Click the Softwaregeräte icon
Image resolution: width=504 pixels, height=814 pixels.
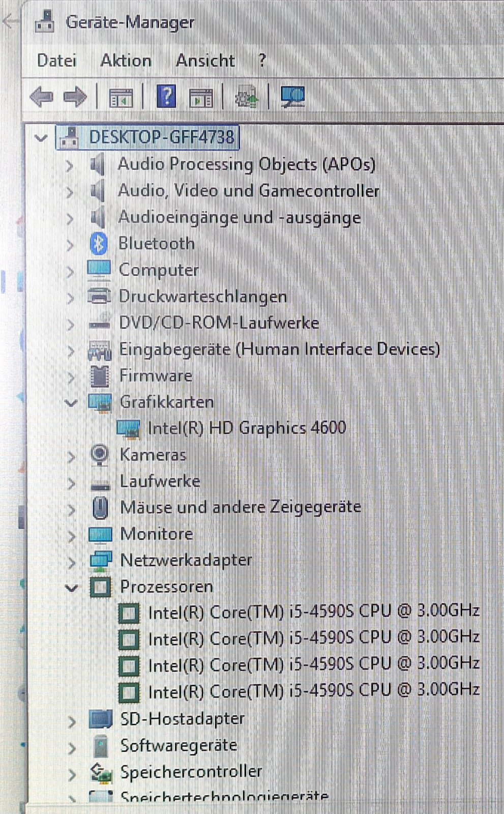[x=101, y=746]
